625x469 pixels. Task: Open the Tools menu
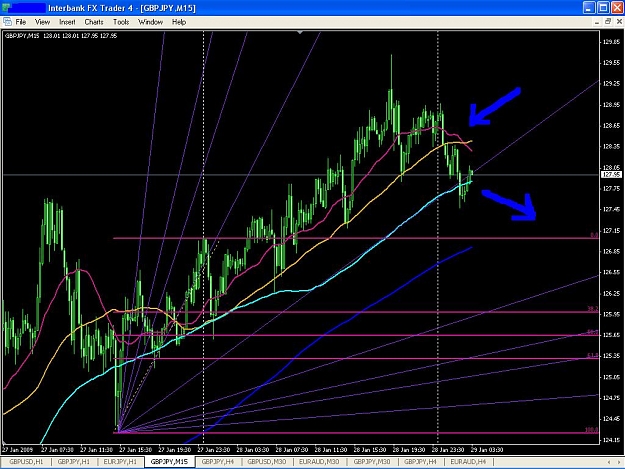tap(121, 22)
